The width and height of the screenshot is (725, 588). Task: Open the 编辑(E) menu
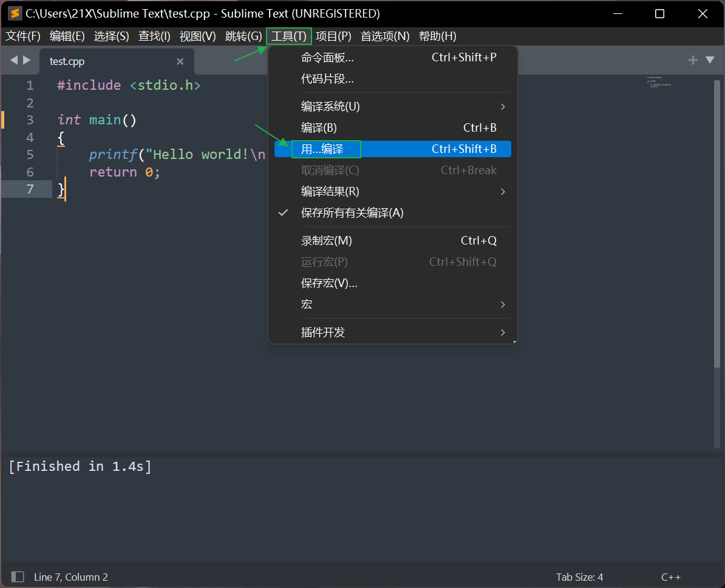point(67,36)
